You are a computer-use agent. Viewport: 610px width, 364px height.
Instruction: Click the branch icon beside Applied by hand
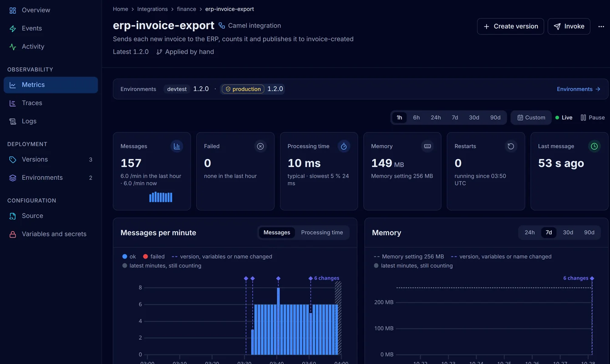click(x=159, y=52)
